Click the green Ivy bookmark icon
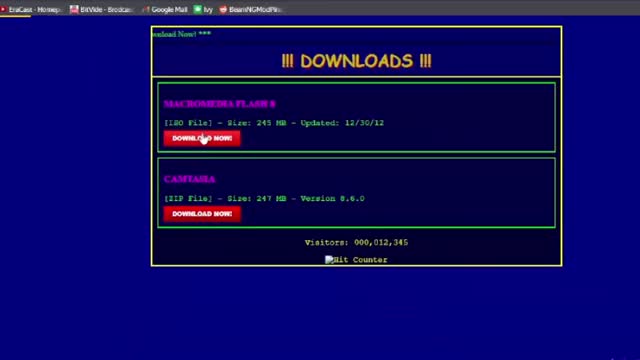Screen dimensions: 640x360 click(x=198, y=9)
